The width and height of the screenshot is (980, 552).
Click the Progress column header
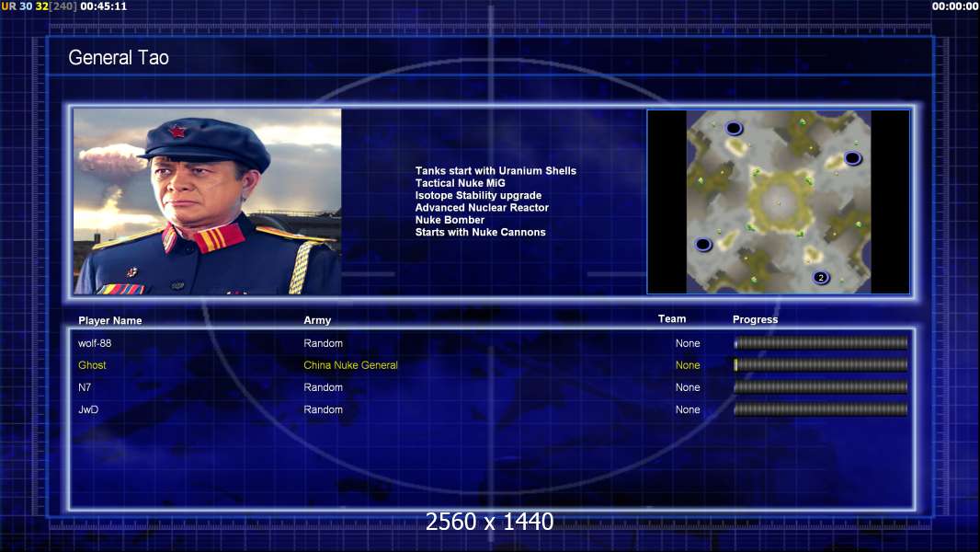(755, 319)
